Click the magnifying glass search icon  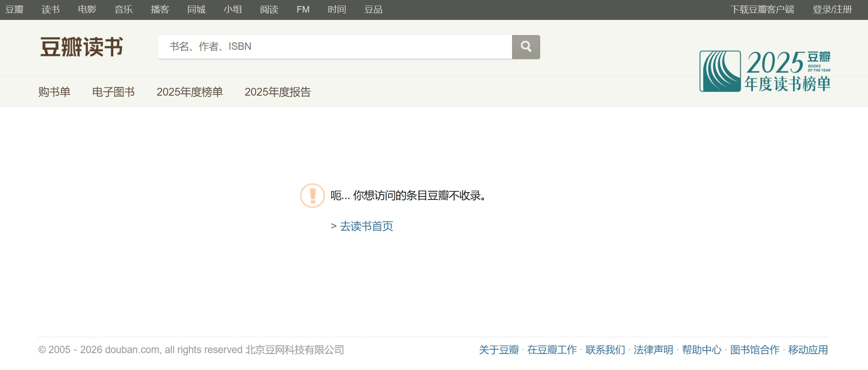coord(526,47)
